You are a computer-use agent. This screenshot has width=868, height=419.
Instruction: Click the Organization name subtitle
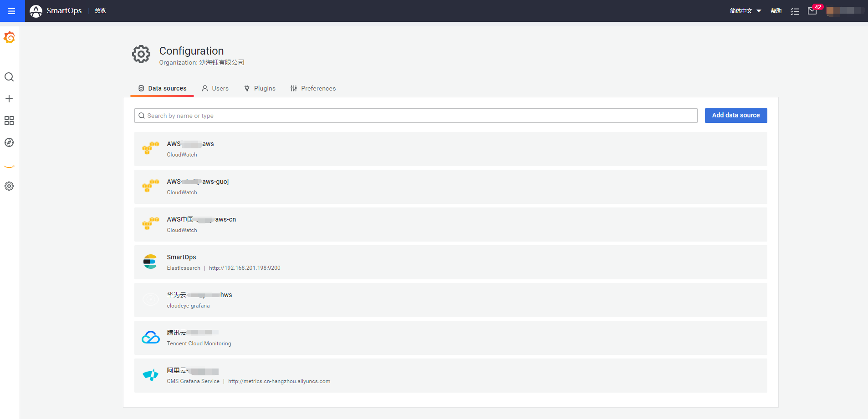tap(202, 62)
